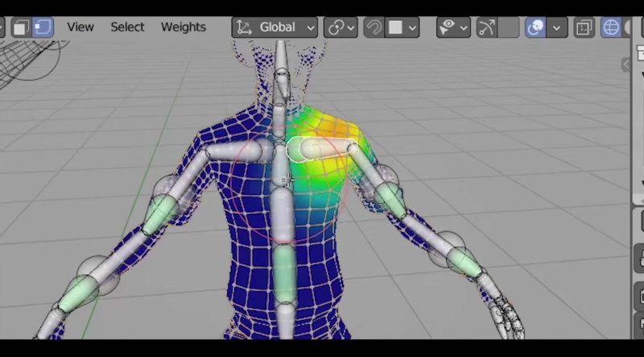Select the highlighted shoulder bone
The width and height of the screenshot is (644, 357).
pos(322,148)
